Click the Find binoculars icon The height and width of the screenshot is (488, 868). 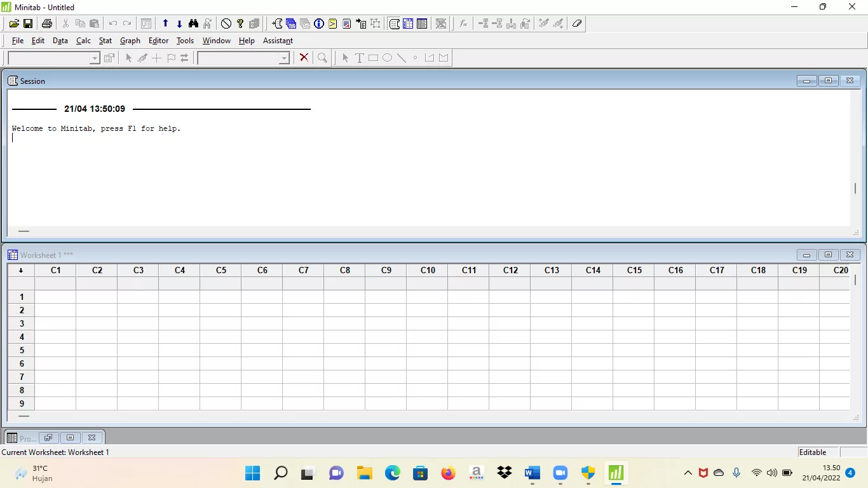point(193,24)
